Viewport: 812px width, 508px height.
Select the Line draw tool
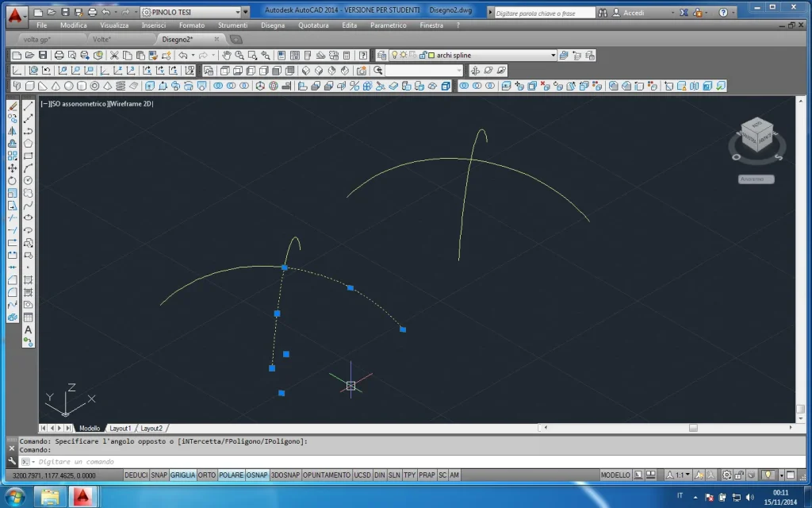[28, 106]
